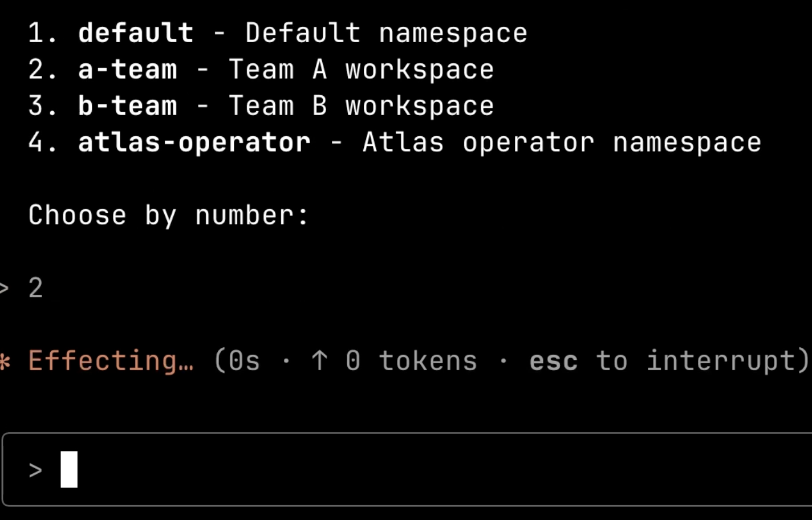Click the Effecting… status text
Image resolution: width=812 pixels, height=520 pixels.
click(111, 361)
